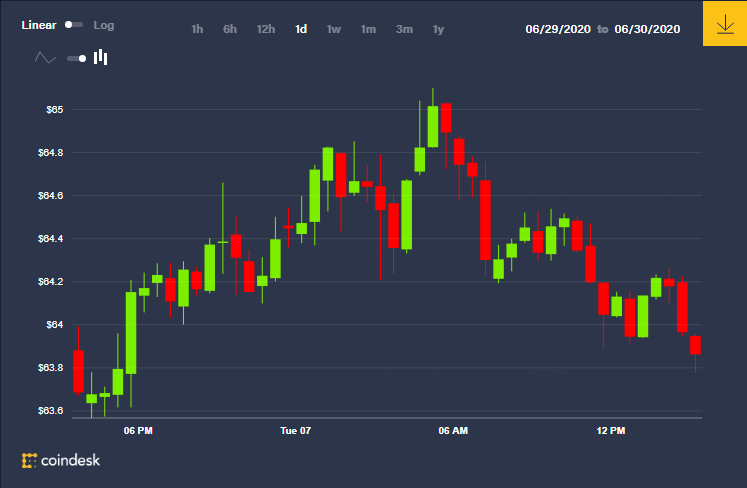
Task: Switch to the 6h time range
Action: [x=230, y=29]
